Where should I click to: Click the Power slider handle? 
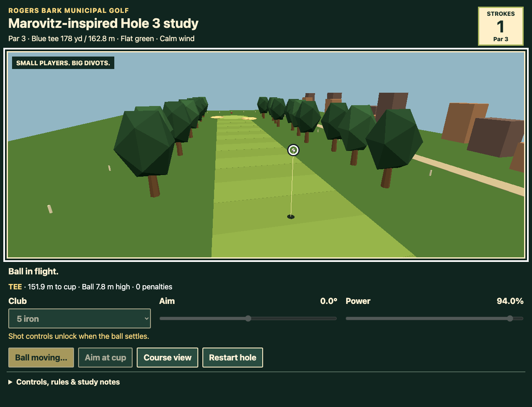click(x=510, y=318)
